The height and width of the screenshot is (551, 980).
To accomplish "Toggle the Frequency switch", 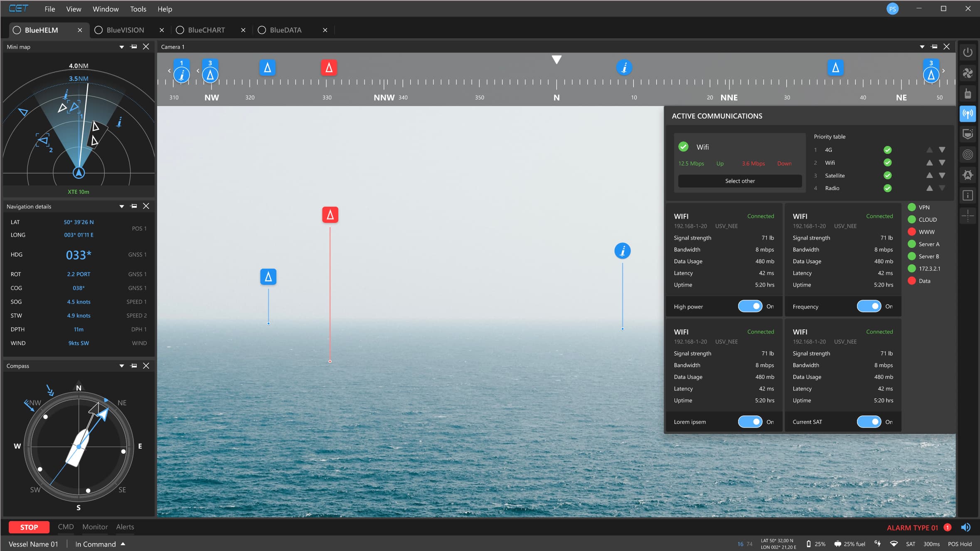I will point(869,306).
